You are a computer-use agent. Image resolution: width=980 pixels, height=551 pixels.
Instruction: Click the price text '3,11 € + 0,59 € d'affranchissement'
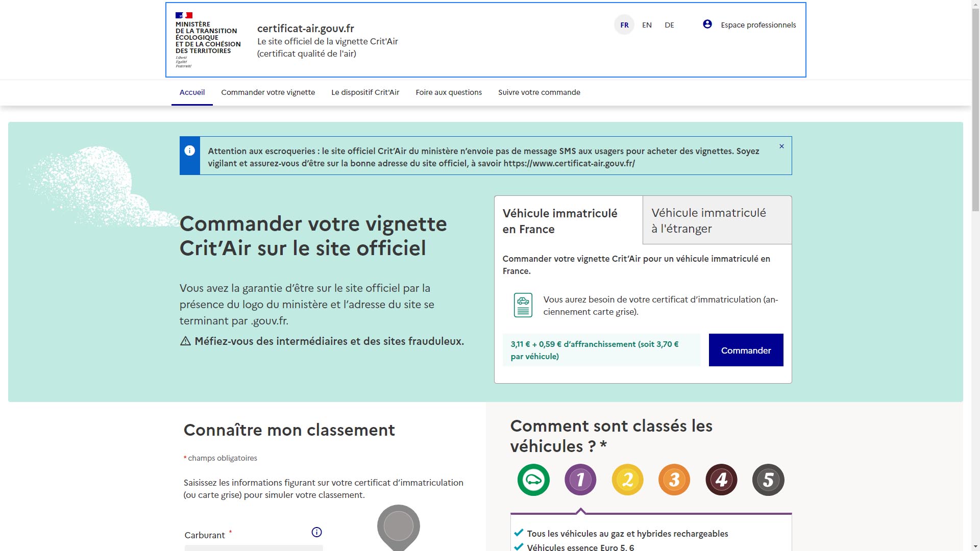click(595, 350)
